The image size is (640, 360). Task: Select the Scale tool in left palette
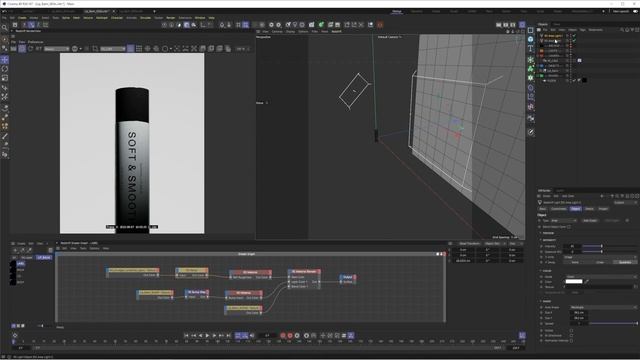[x=4, y=78]
